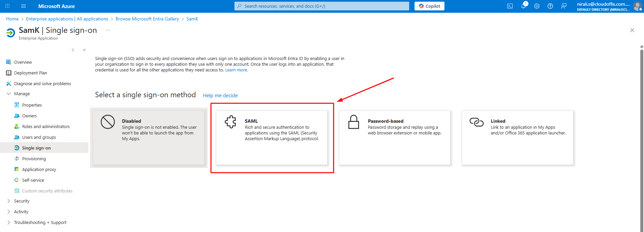The width and height of the screenshot is (644, 232).
Task: Choose the Linked sign-on method card
Action: tap(518, 138)
